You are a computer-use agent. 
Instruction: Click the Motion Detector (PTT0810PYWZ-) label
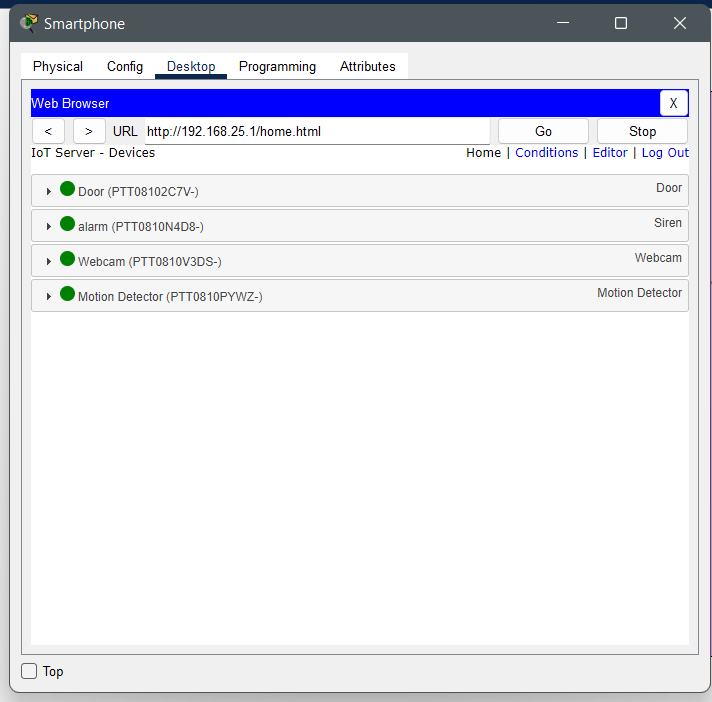[170, 297]
